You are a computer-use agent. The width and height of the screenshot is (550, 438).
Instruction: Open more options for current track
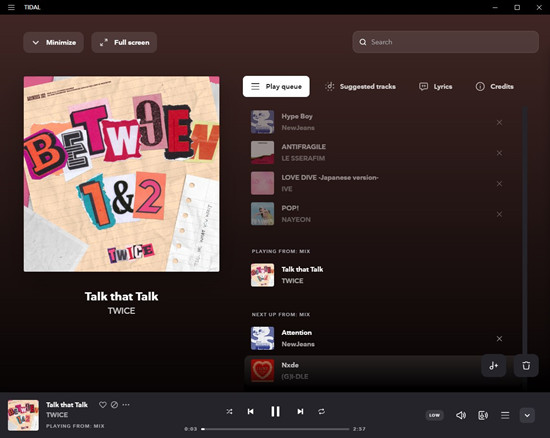126,404
